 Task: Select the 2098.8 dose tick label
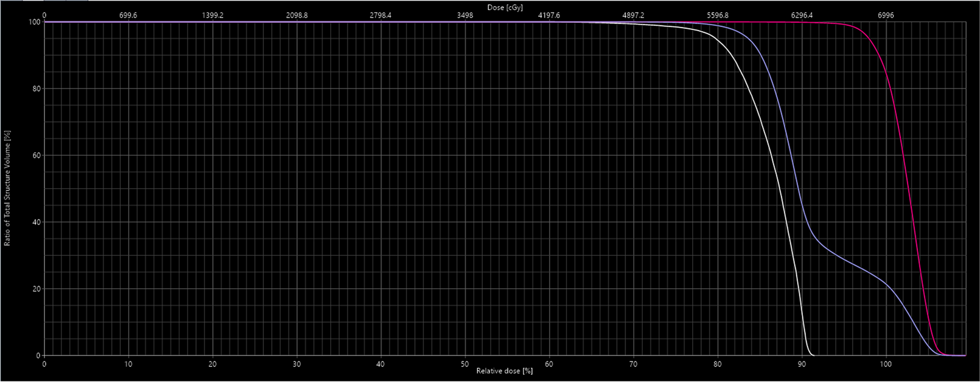[x=297, y=15]
